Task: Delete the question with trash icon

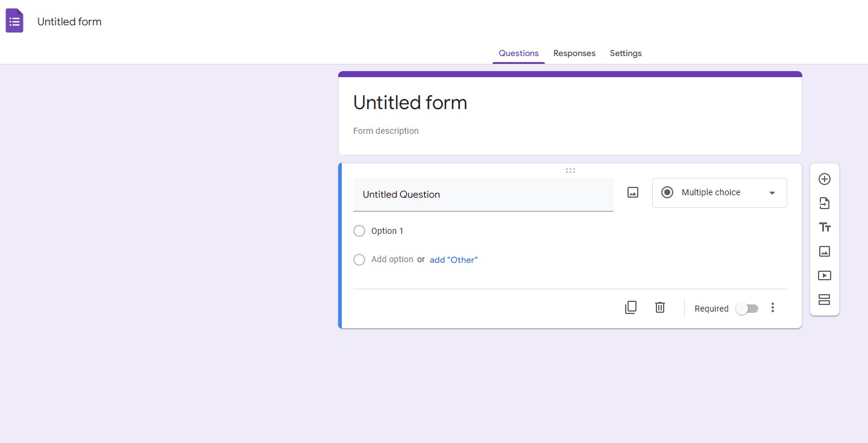Action: point(660,307)
